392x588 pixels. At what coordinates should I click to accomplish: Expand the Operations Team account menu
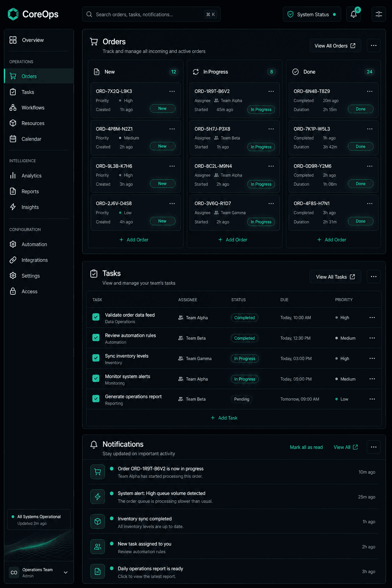pos(65,573)
